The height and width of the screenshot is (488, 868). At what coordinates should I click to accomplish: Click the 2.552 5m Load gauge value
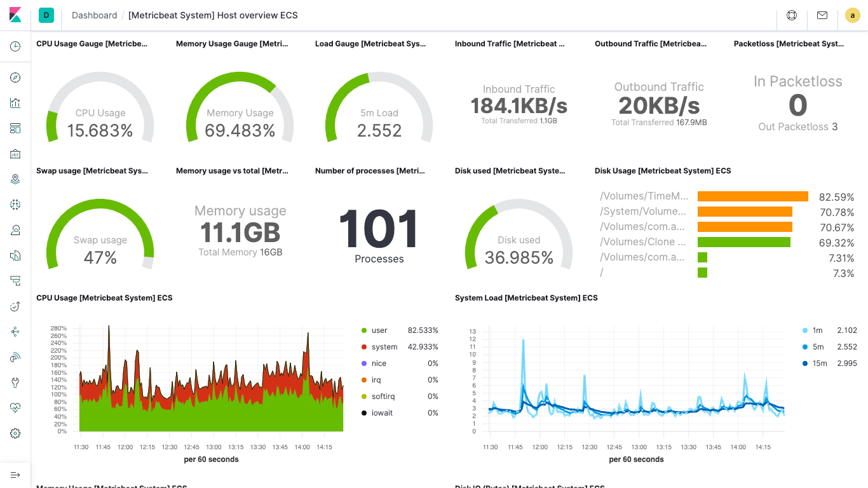[379, 131]
